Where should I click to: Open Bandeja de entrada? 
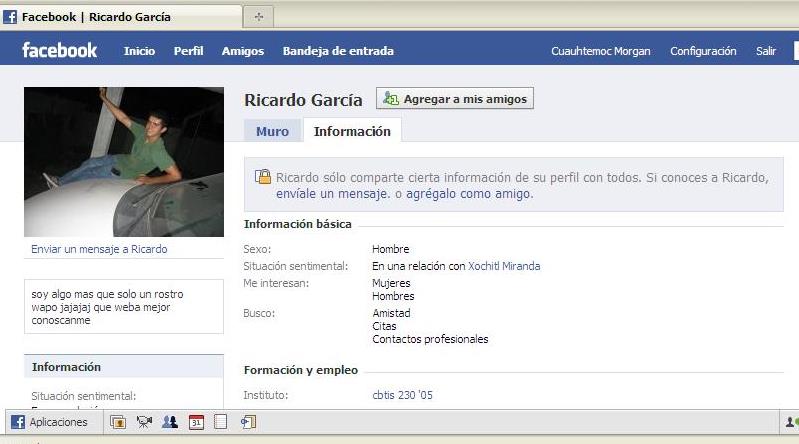338,51
